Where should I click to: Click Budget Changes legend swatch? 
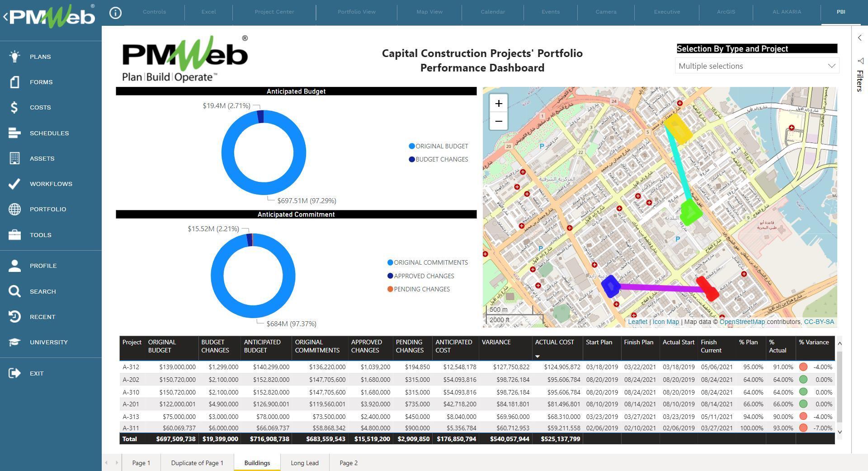click(412, 159)
